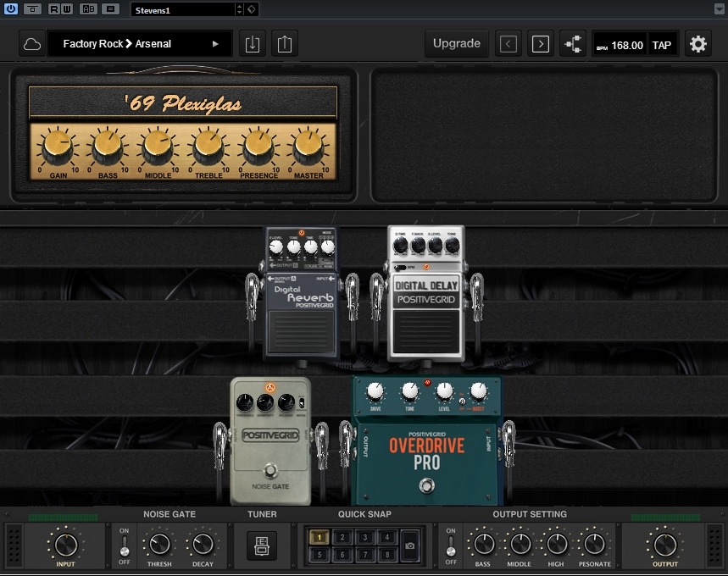728x576 pixels.
Task: Click the Digital Delay D.TIME knob
Action: (x=401, y=246)
